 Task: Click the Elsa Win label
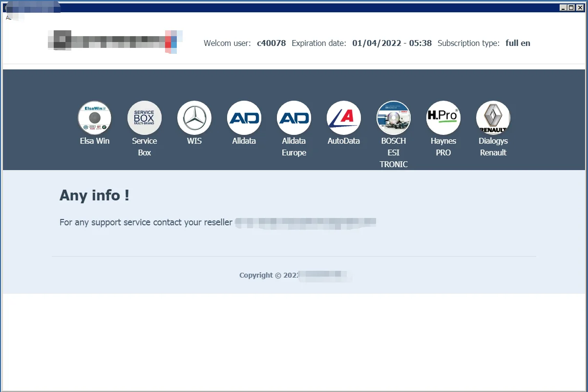95,141
